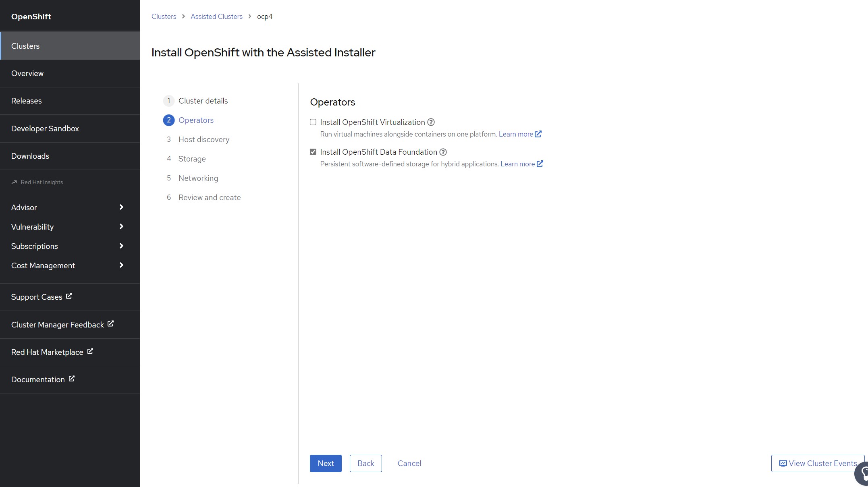This screenshot has width=868, height=487.
Task: Click Vulnerability label in sidebar
Action: [32, 227]
